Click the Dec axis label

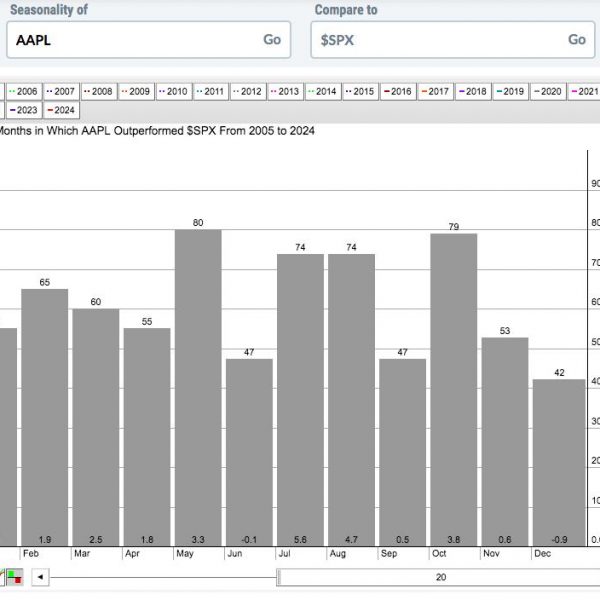pyautogui.click(x=543, y=553)
